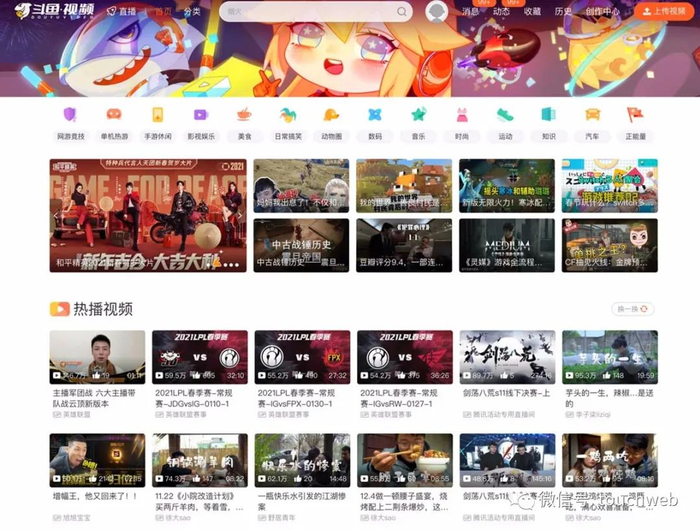Open the IG vs RW match thumbnail
The width and height of the screenshot is (700, 530).
click(405, 357)
